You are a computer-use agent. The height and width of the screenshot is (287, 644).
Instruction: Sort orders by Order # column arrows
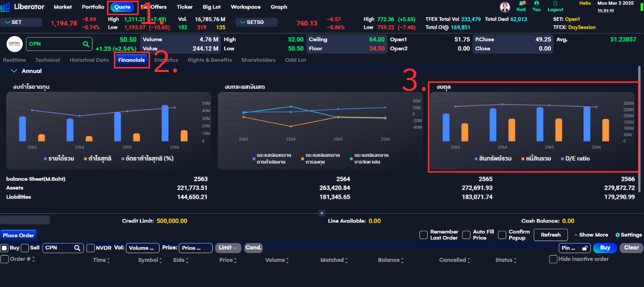click(x=34, y=260)
